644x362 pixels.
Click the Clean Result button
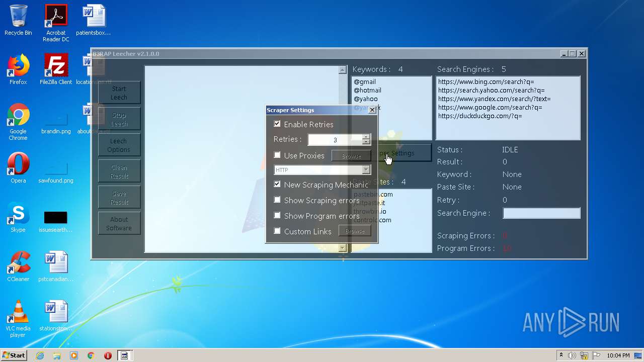click(x=119, y=171)
